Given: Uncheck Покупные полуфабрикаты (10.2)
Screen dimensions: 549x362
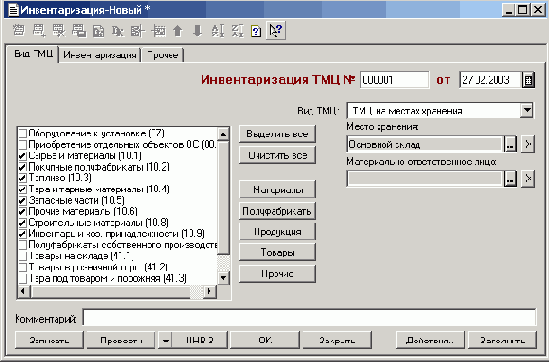Looking at the screenshot, I should point(23,167).
